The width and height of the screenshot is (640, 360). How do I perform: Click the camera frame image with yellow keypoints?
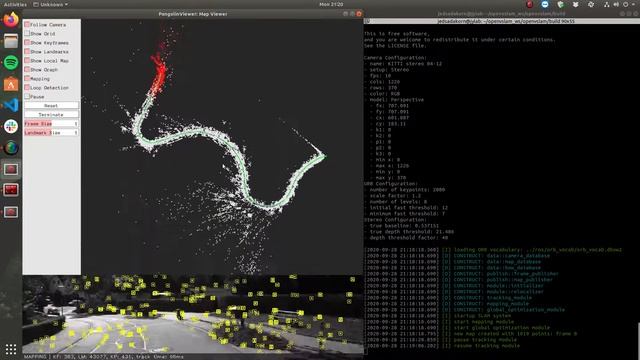(x=193, y=314)
